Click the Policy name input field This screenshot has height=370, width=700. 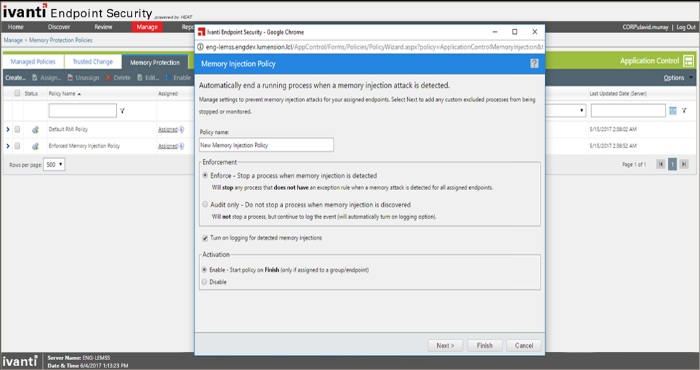click(266, 145)
